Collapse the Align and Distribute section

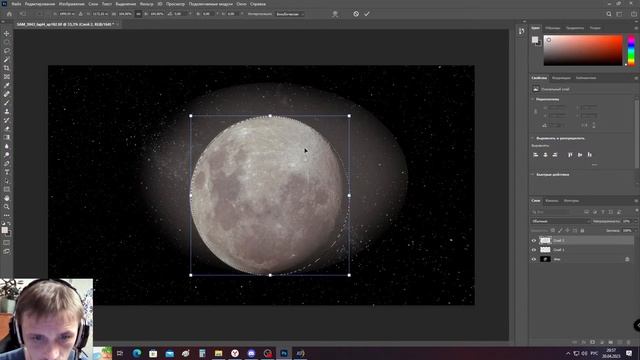click(x=533, y=138)
